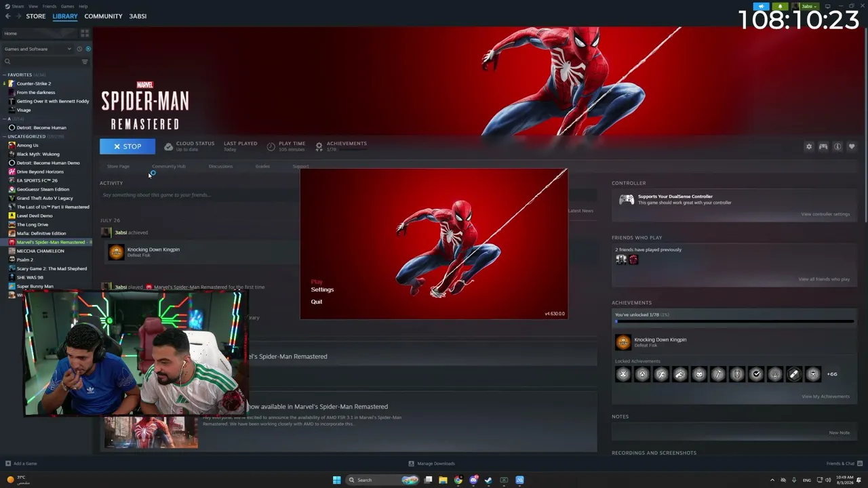Viewport: 868px width, 488px height.
Task: Switch to the Community tab
Action: [x=103, y=16]
